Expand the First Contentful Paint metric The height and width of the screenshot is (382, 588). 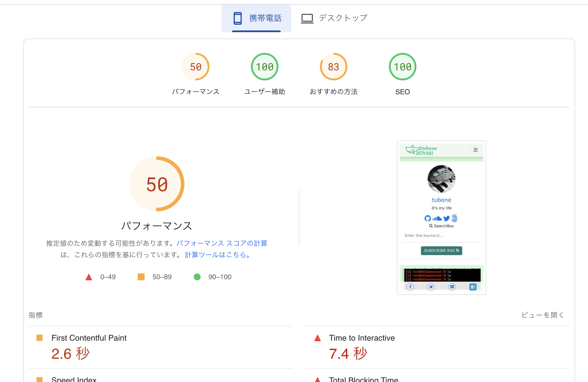89,338
